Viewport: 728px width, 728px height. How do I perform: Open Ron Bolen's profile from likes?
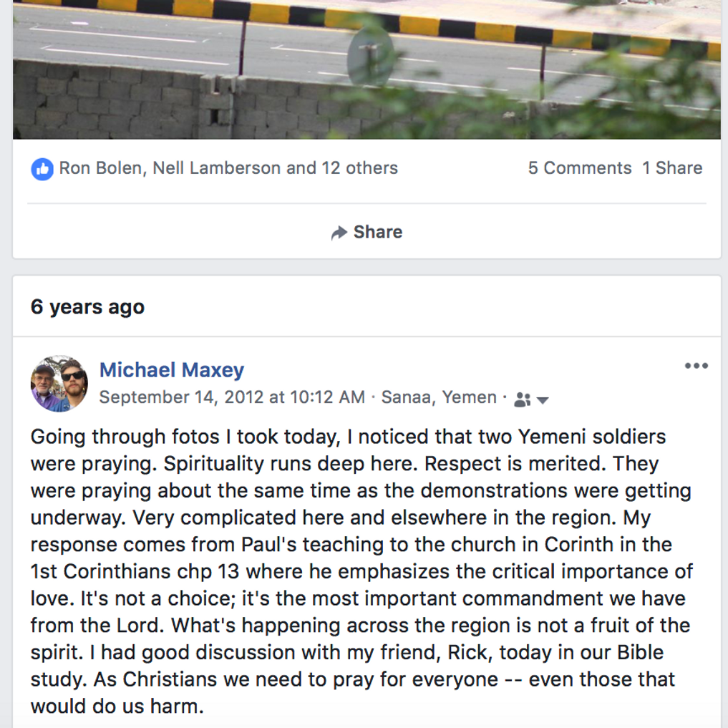[x=100, y=168]
